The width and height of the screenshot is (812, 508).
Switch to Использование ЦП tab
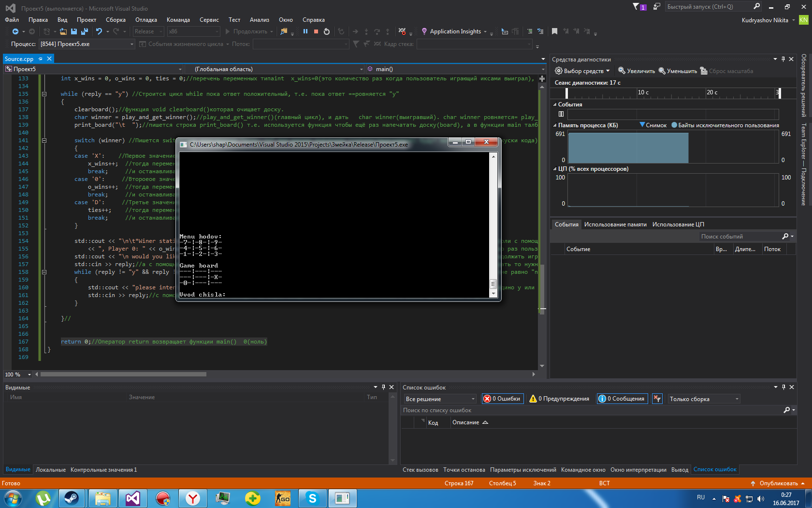(x=678, y=224)
